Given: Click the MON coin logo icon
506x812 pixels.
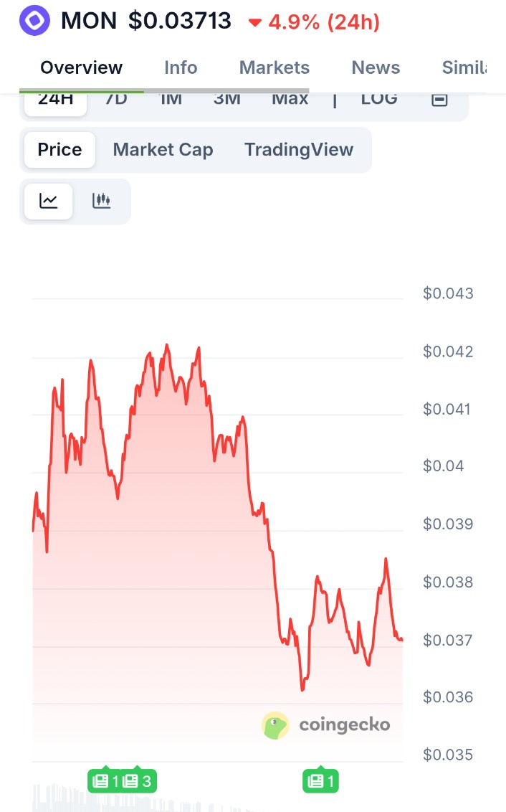Looking at the screenshot, I should click(34, 20).
